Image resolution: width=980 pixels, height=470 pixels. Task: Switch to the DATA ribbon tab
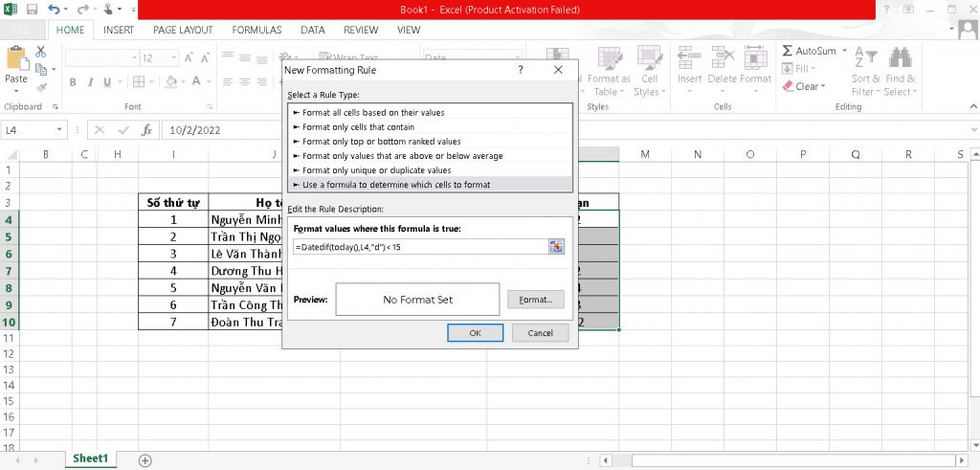[313, 30]
